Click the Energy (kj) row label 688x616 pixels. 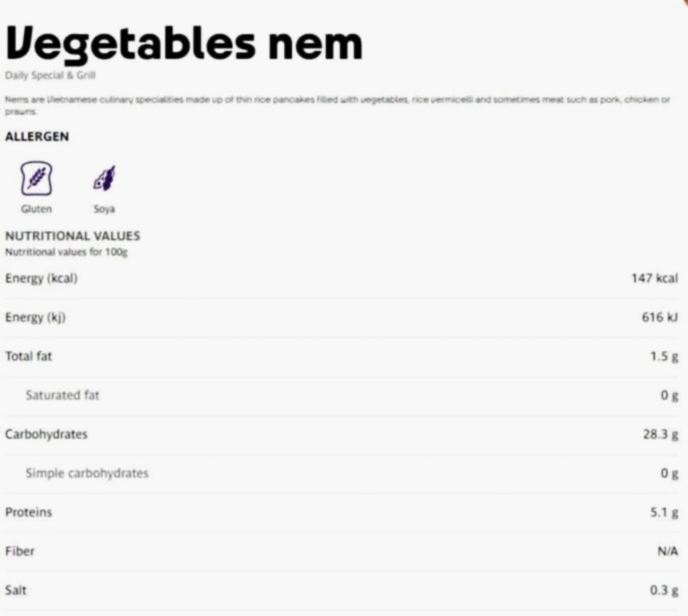pyautogui.click(x=35, y=318)
